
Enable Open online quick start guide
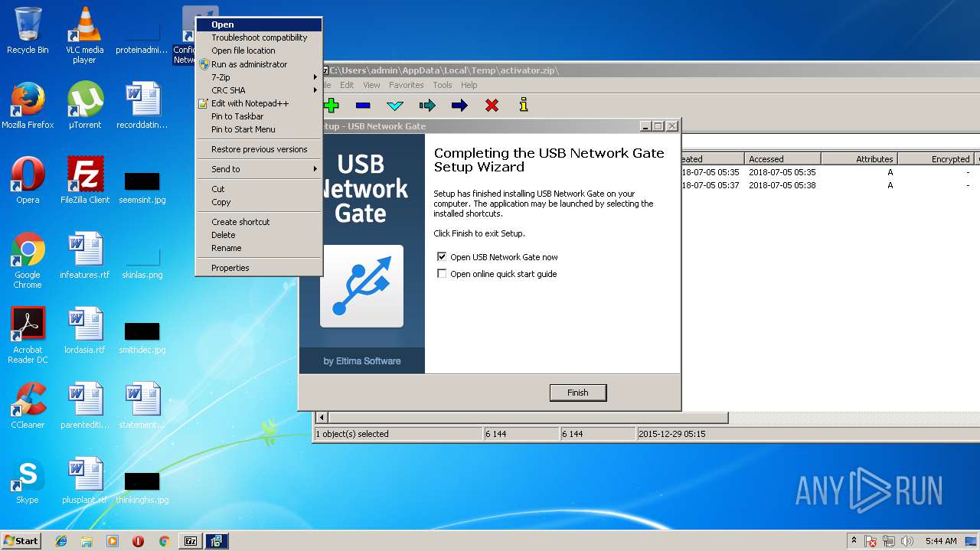[x=442, y=274]
